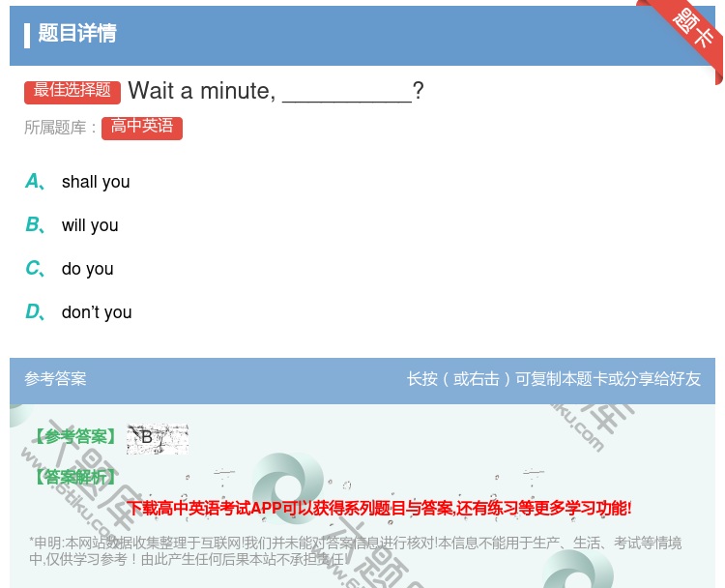Viewport: 725px width, 588px height.
Task: Click the teal letter A option marker
Action: [x=35, y=182]
